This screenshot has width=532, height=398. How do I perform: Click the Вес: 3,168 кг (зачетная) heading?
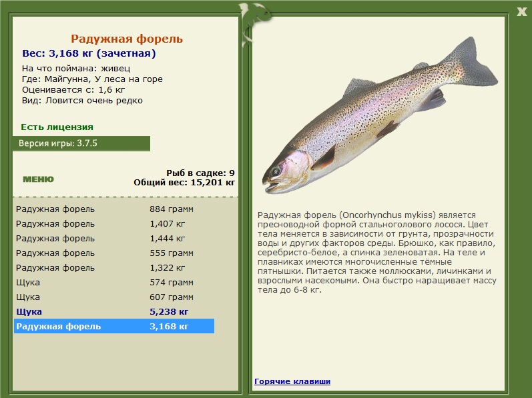click(x=89, y=53)
